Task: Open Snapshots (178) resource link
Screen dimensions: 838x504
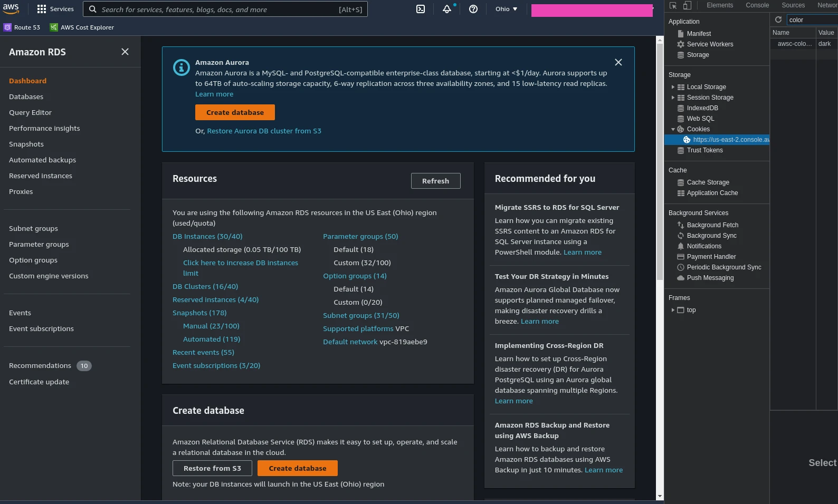Action: pos(199,313)
